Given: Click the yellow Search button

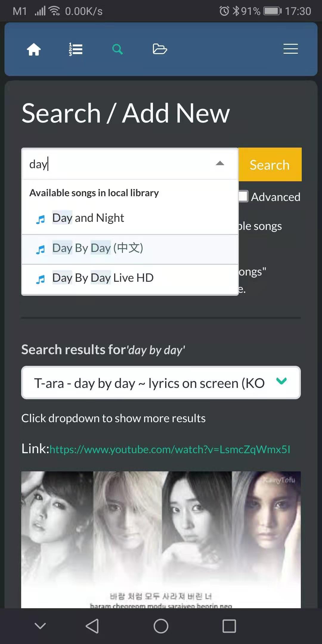Looking at the screenshot, I should [270, 165].
